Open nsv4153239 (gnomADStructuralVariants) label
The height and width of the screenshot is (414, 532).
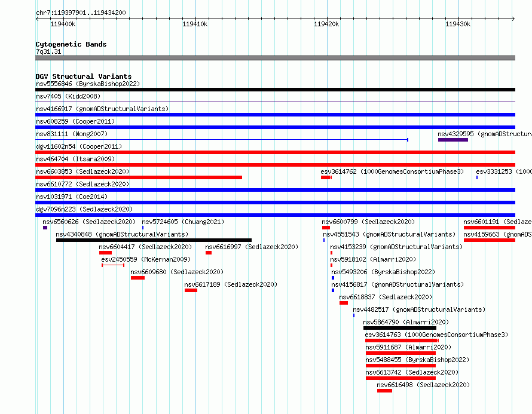pos(396,247)
